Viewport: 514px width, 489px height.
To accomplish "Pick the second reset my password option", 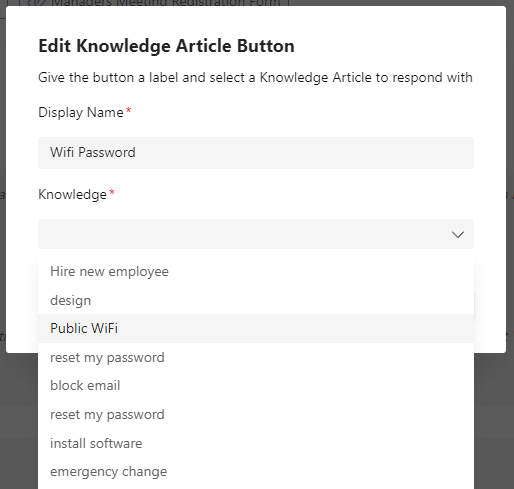I will click(x=256, y=414).
